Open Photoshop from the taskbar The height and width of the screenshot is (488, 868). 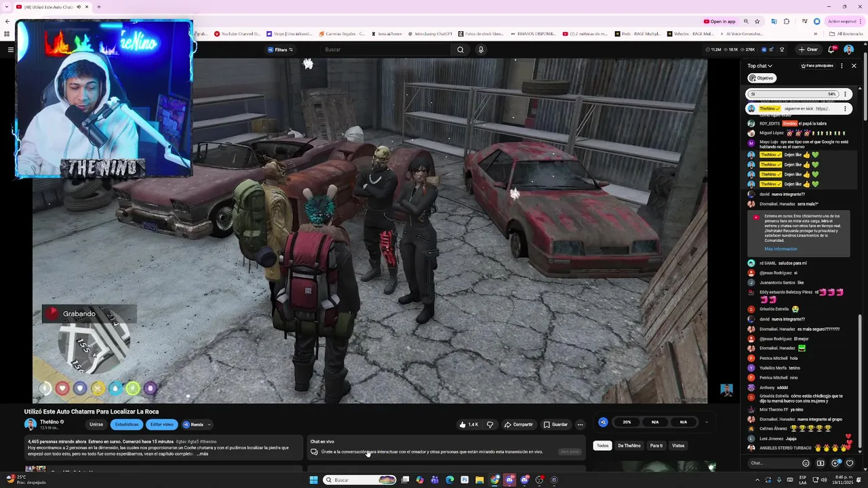465,480
